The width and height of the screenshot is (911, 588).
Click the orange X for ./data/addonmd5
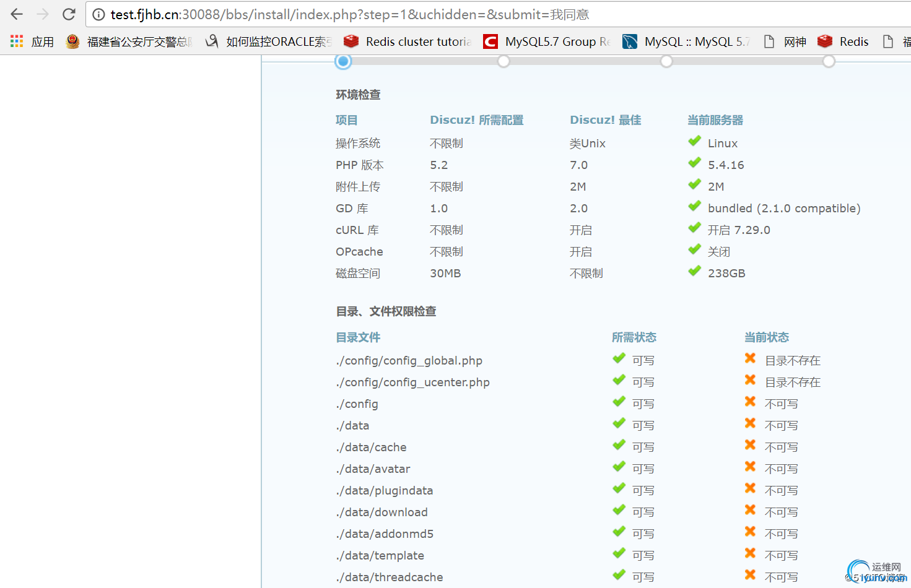click(x=750, y=532)
